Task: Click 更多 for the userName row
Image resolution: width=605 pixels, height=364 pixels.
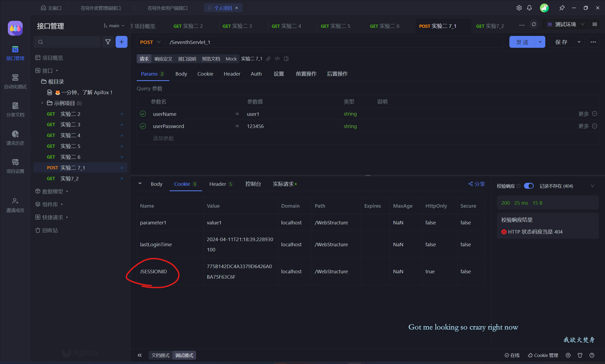Action: 583,114
